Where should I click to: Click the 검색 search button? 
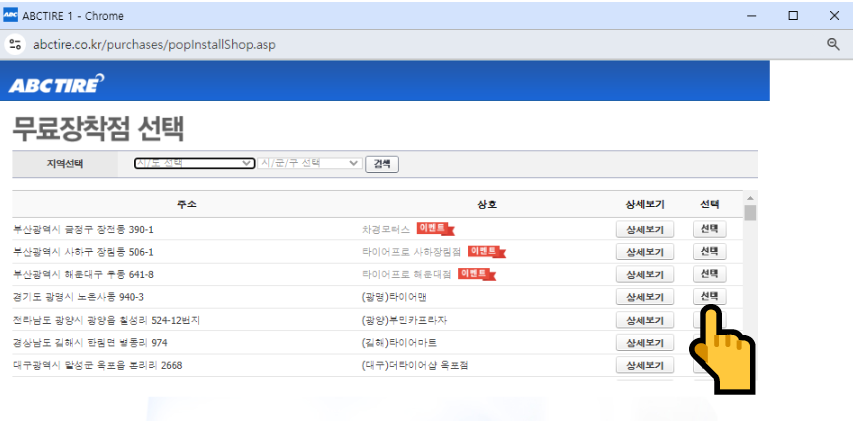click(382, 164)
